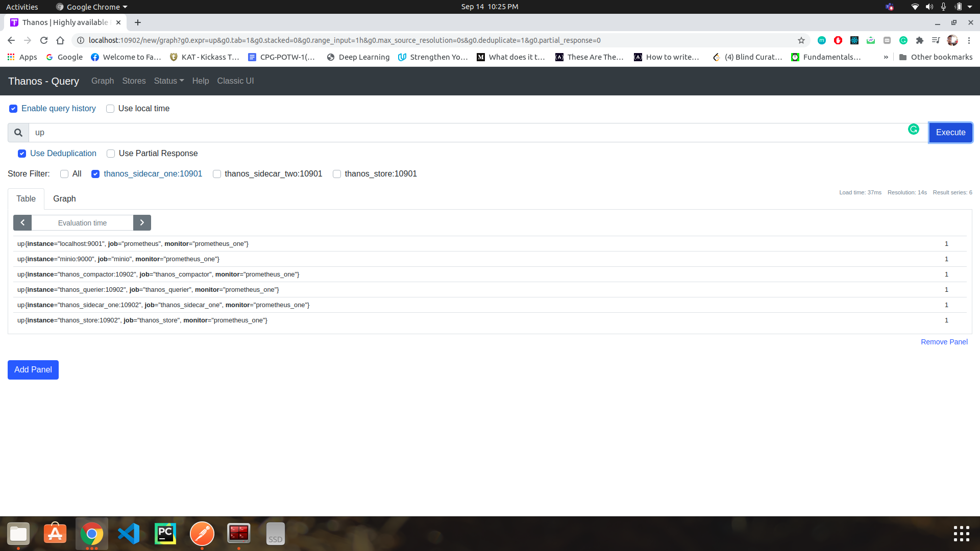
Task: Expand the Status dropdown in navbar
Action: 169,81
